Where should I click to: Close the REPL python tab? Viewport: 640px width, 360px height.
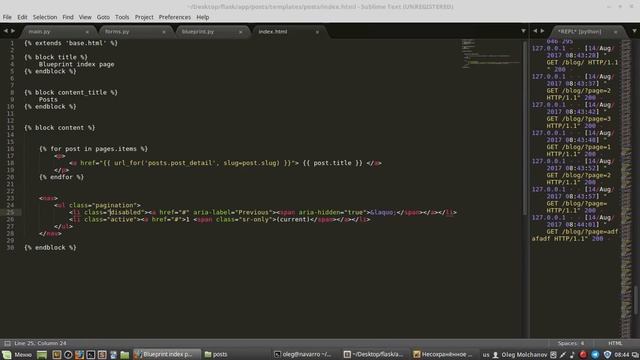[x=616, y=32]
